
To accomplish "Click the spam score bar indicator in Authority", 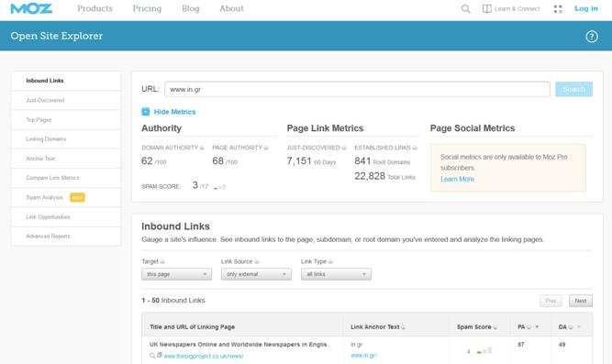I will pos(219,187).
